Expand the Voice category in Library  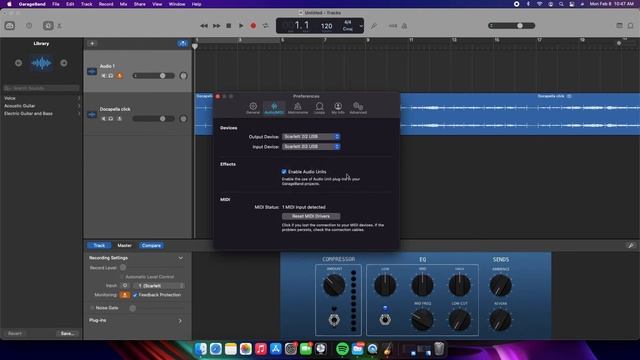pos(41,98)
